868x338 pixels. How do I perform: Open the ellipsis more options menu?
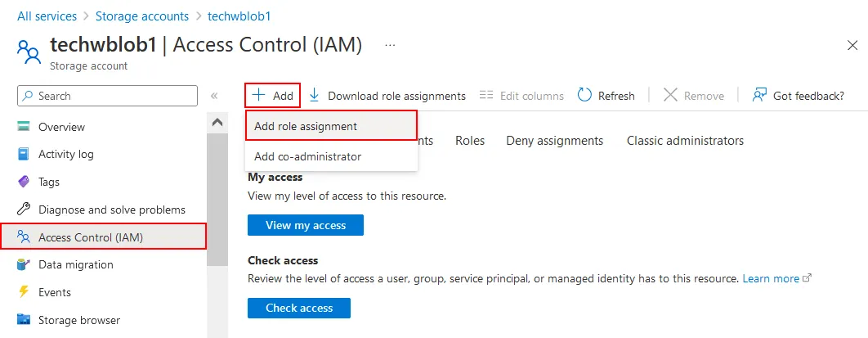click(x=390, y=45)
